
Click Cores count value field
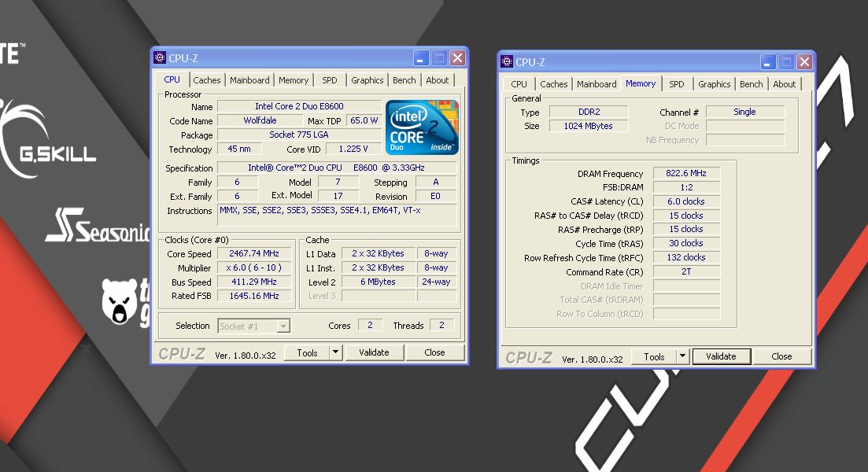point(370,326)
